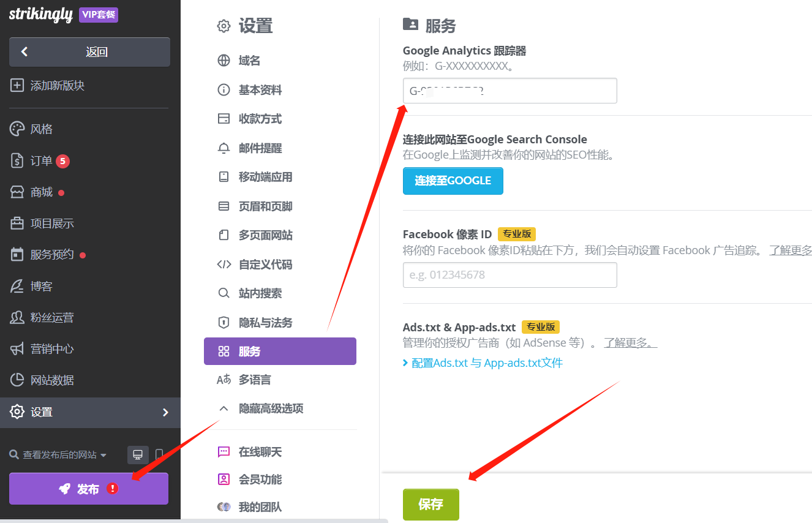
Task: Click the email reminder bell icon
Action: 224,148
